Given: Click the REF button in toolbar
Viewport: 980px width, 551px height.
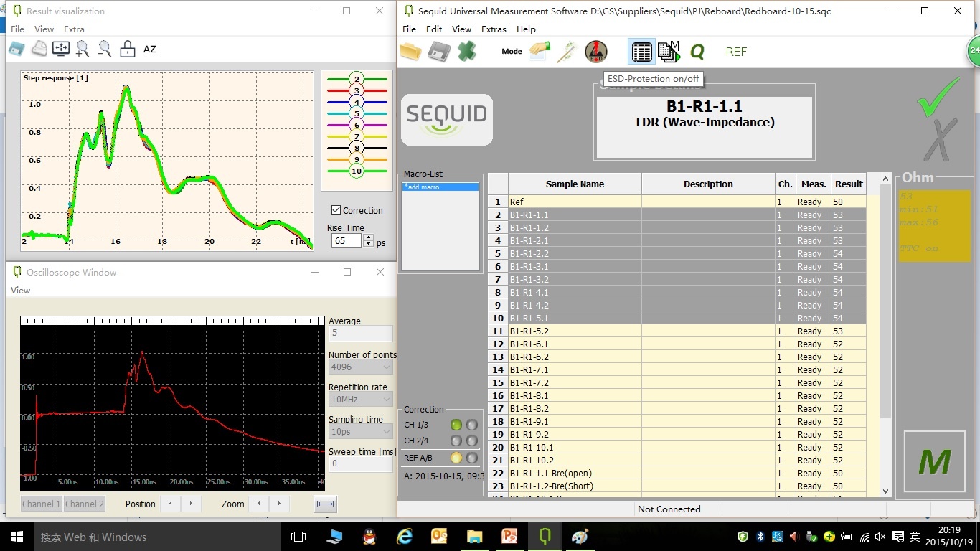Looking at the screenshot, I should (736, 52).
